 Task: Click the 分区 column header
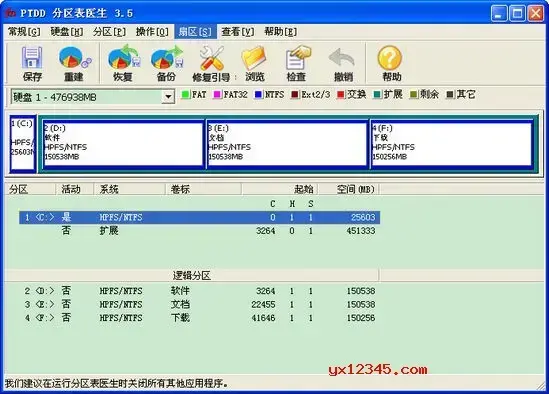(30, 189)
